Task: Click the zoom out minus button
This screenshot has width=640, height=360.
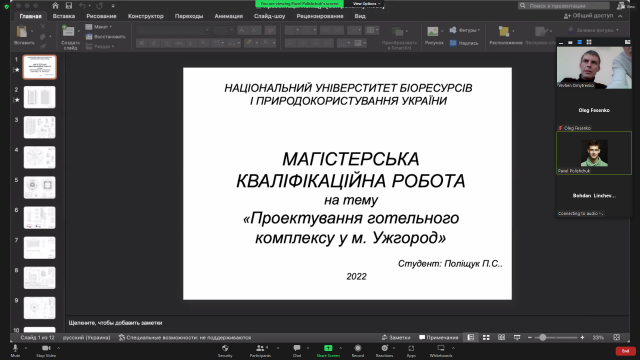Action: coord(530,338)
